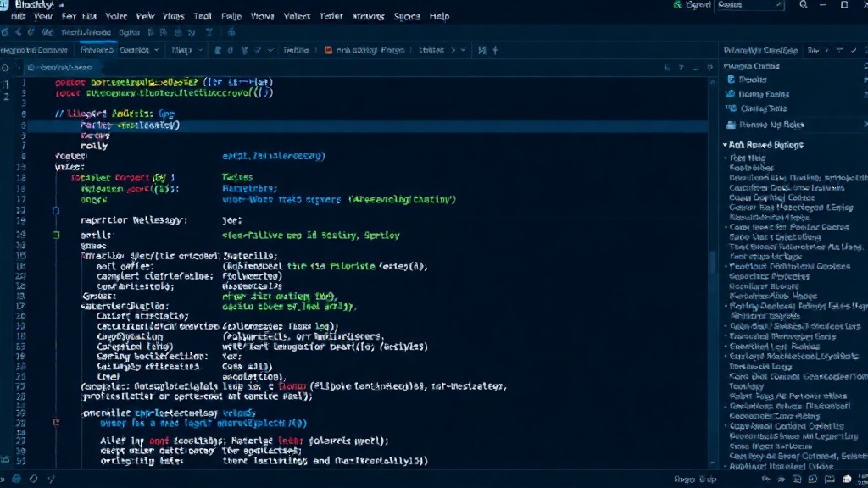Click the orange square icon in the breadcrumb toolbar
Screen dimensions: 868x488
click(328, 50)
